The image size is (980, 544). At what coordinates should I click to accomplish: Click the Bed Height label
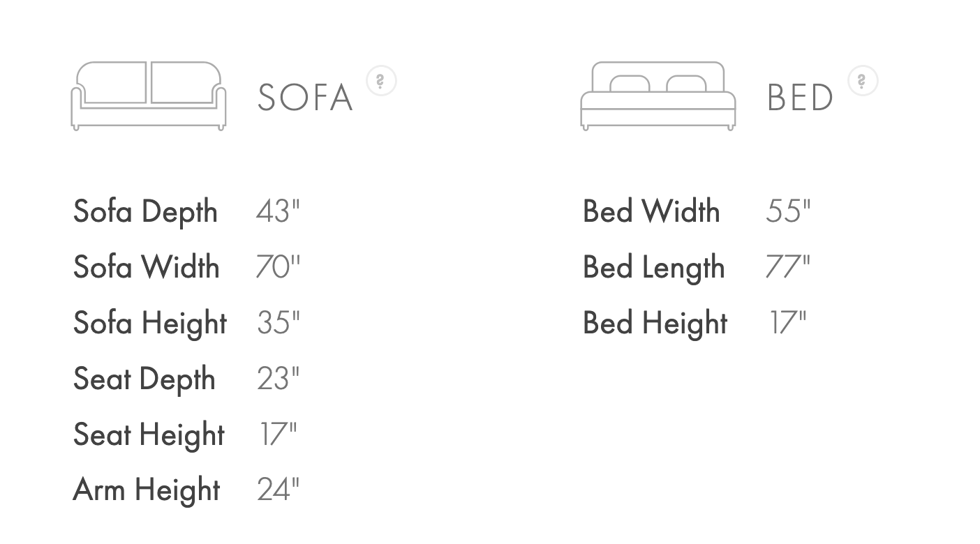click(x=655, y=323)
